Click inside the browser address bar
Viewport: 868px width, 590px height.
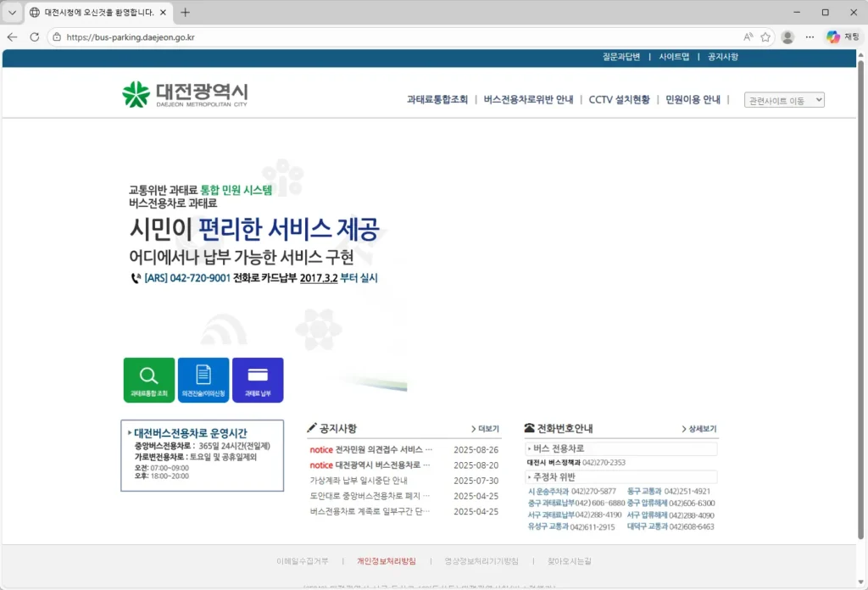(x=339, y=37)
